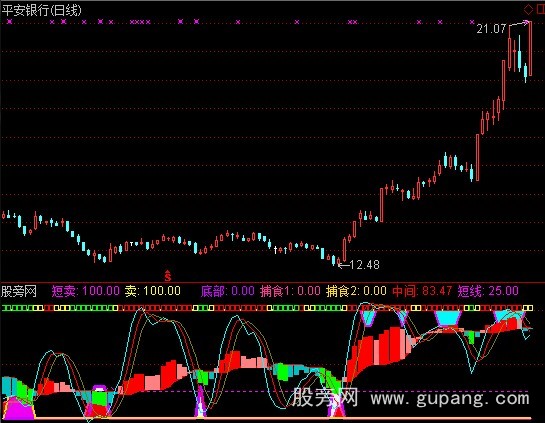The height and width of the screenshot is (423, 545).
Task: Click the red square icon beside diamond
Action: click(x=541, y=9)
